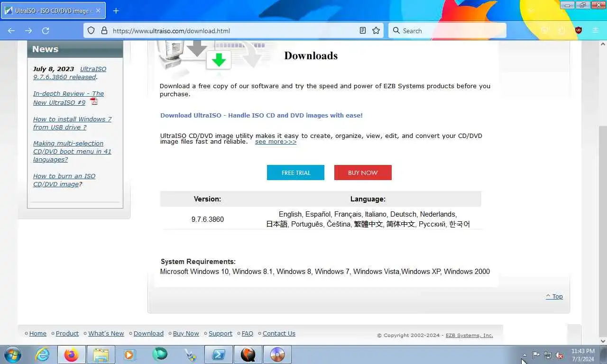Viewport: 607px width, 364px height.
Task: Open Windows Media Player from taskbar
Action: (x=129, y=355)
